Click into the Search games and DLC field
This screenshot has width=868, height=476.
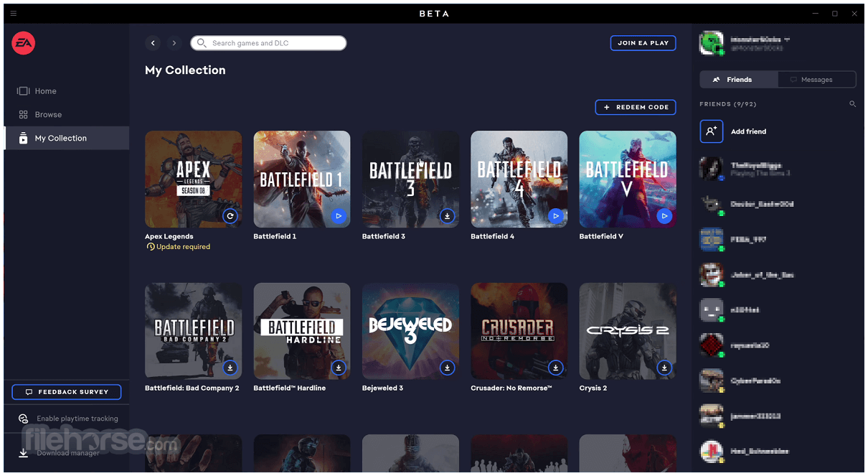[268, 43]
